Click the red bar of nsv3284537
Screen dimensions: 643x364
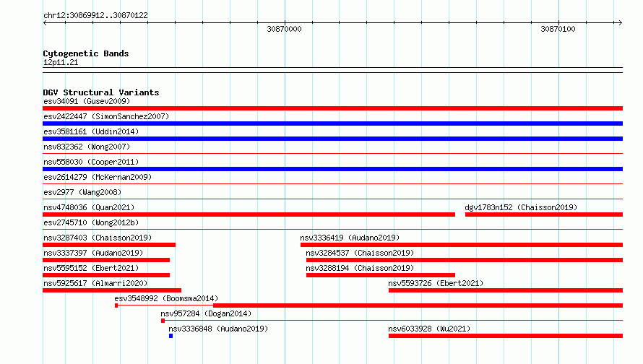tap(465, 260)
